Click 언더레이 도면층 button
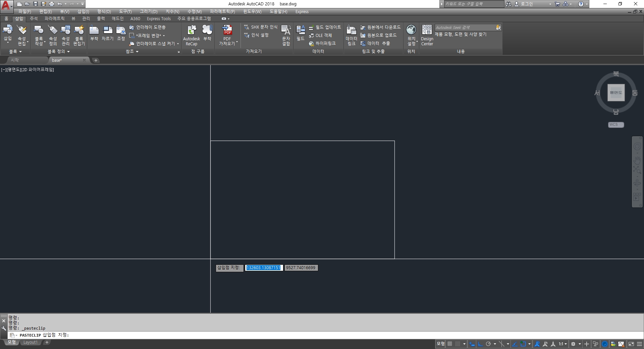 point(148,27)
